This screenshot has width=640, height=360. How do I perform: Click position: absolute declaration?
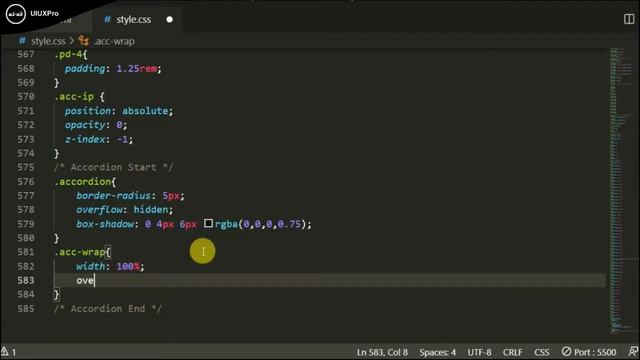119,111
